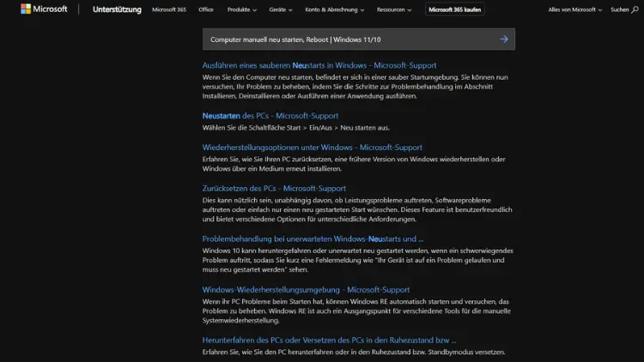
Task: Open the Office menu item
Action: coord(206,9)
